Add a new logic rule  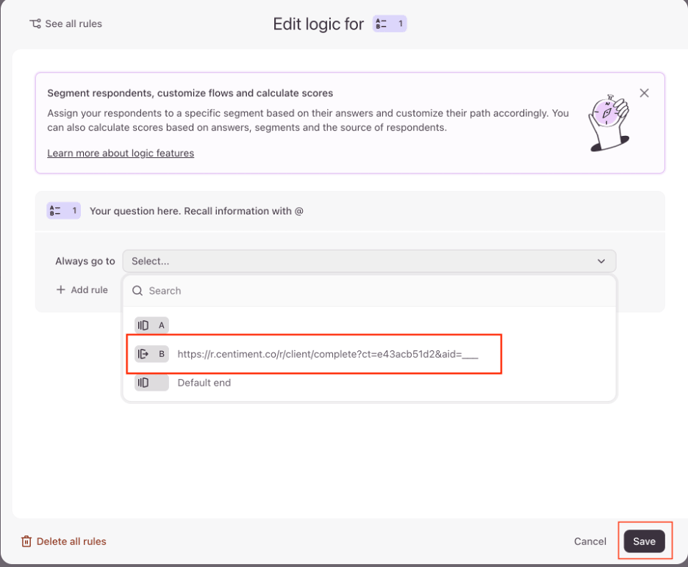click(x=82, y=290)
